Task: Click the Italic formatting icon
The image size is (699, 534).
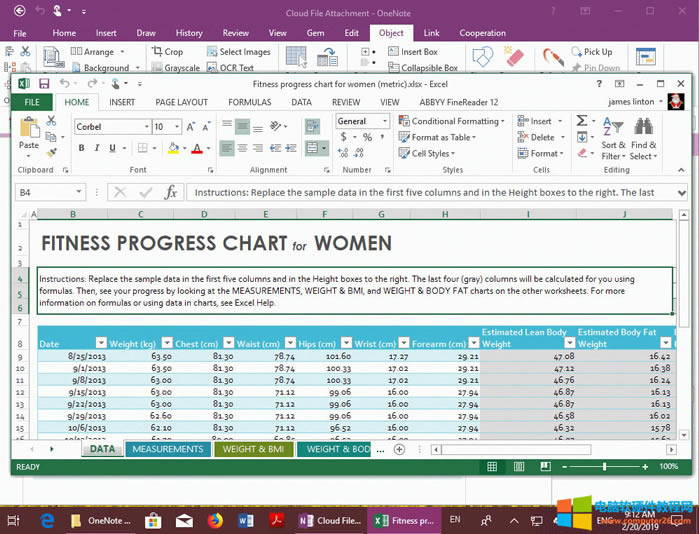Action: (x=98, y=148)
